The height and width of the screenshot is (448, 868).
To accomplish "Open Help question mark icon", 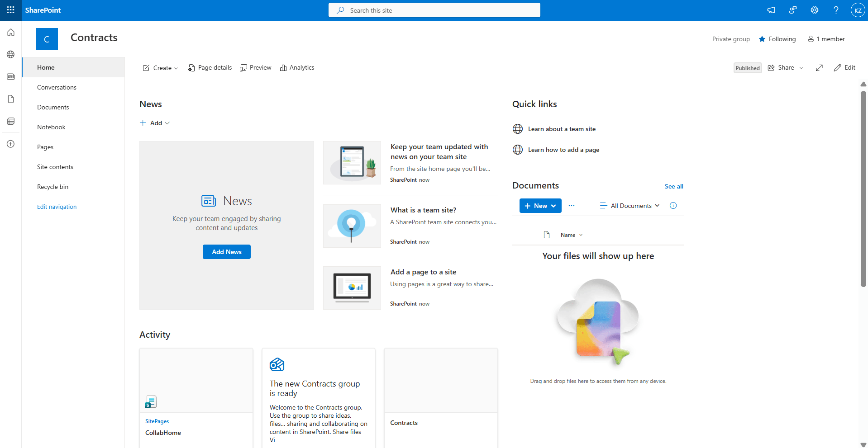I will point(836,10).
